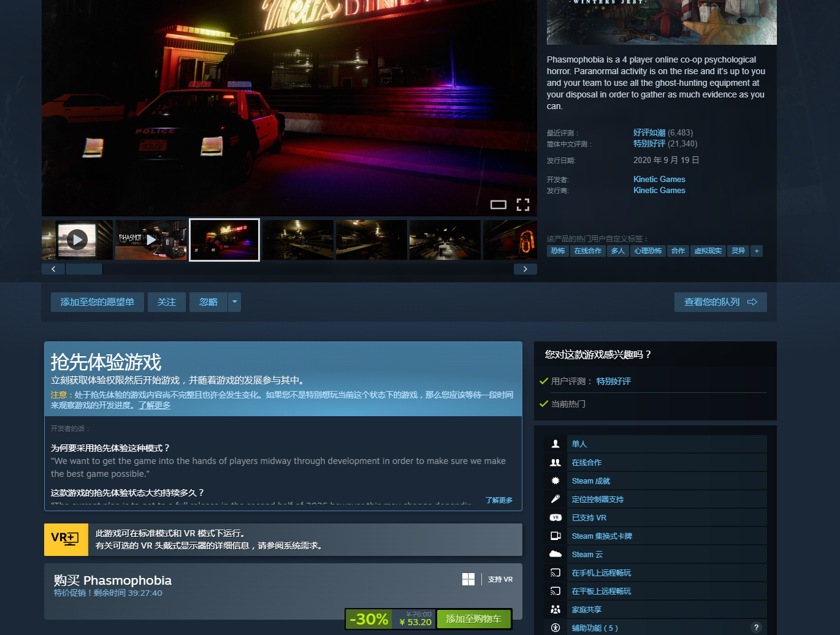Click the 支持 VR label in purchase box
The height and width of the screenshot is (635, 840).
pyautogui.click(x=500, y=579)
